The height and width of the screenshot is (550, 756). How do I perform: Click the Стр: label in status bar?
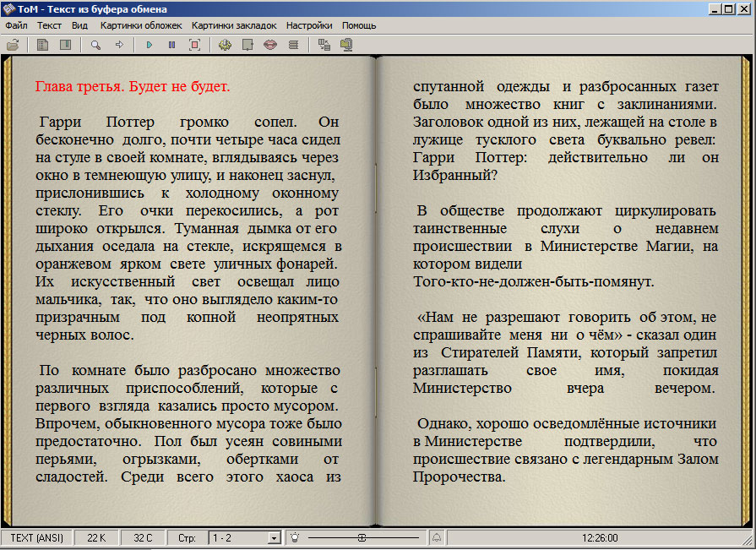click(187, 538)
